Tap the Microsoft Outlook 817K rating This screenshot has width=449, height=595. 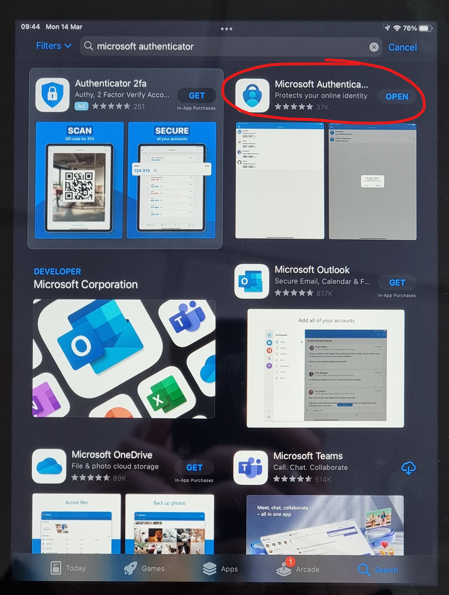[x=304, y=293]
